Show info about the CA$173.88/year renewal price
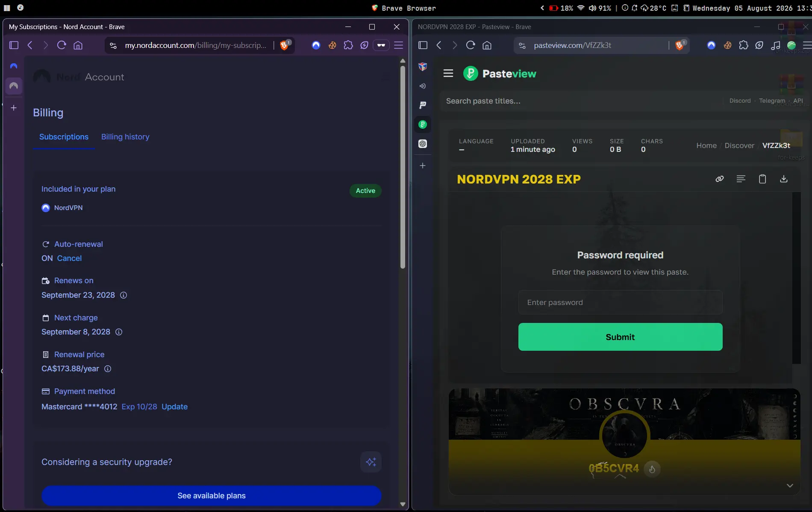The width and height of the screenshot is (812, 512). [108, 369]
